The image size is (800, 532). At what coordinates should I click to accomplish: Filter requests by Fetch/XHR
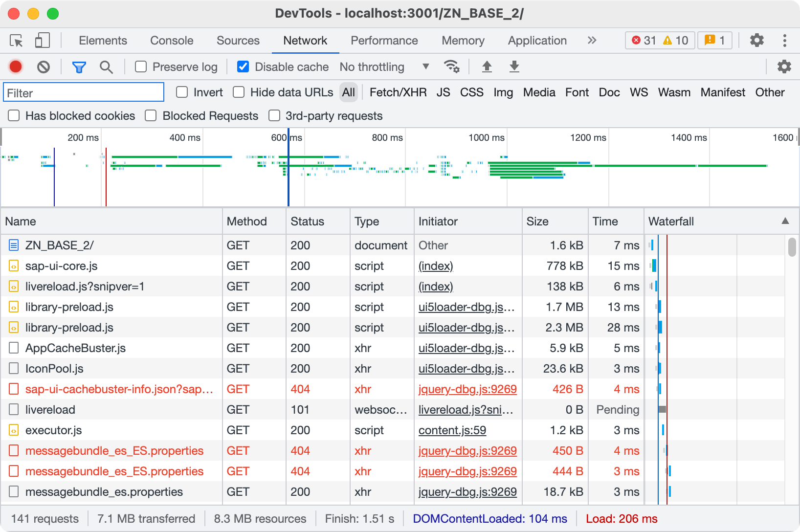398,92
